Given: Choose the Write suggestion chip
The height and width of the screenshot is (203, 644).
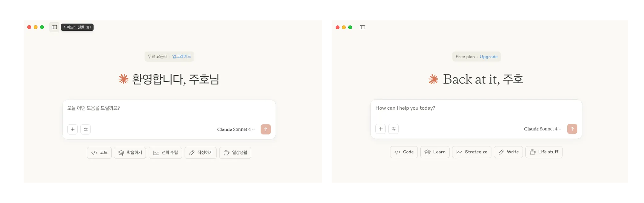Looking at the screenshot, I should (508, 152).
